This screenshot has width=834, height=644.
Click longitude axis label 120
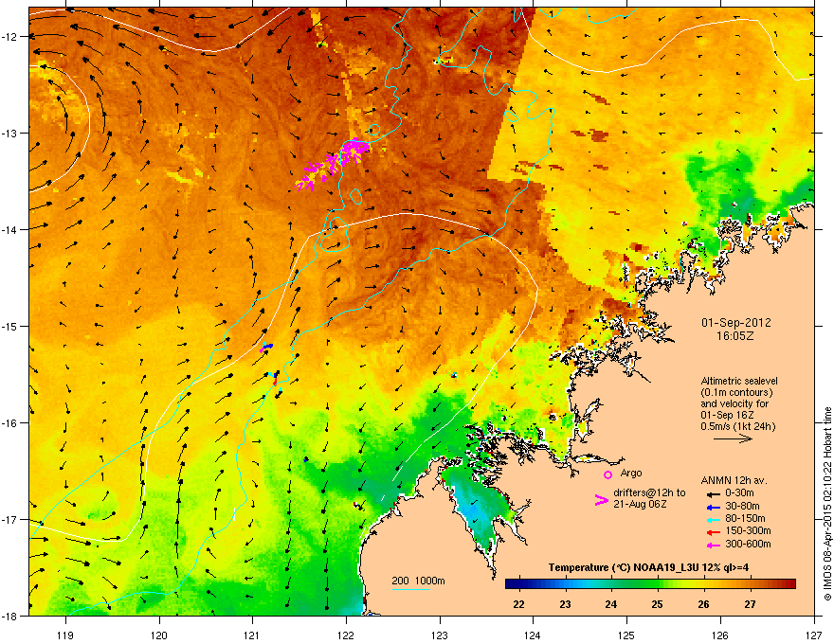(x=159, y=635)
